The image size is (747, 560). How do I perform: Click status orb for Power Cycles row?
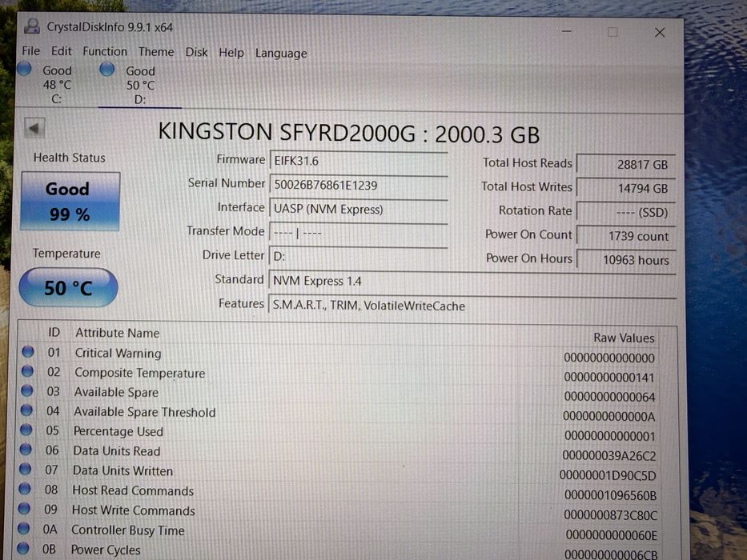23,548
